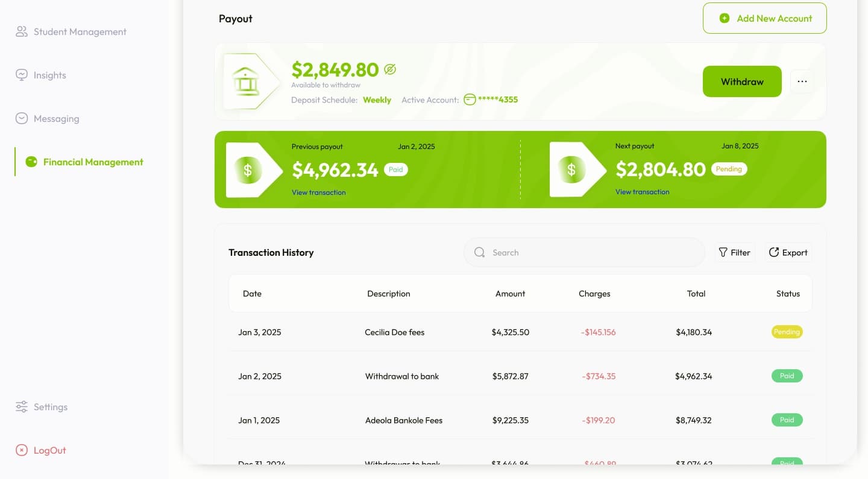Click the bank building icon on payout card

246,81
